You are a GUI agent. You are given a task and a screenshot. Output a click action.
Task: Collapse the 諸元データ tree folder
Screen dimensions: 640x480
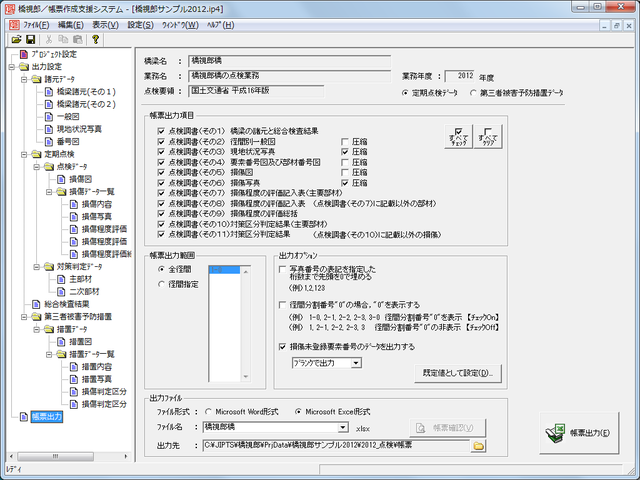pos(24,79)
